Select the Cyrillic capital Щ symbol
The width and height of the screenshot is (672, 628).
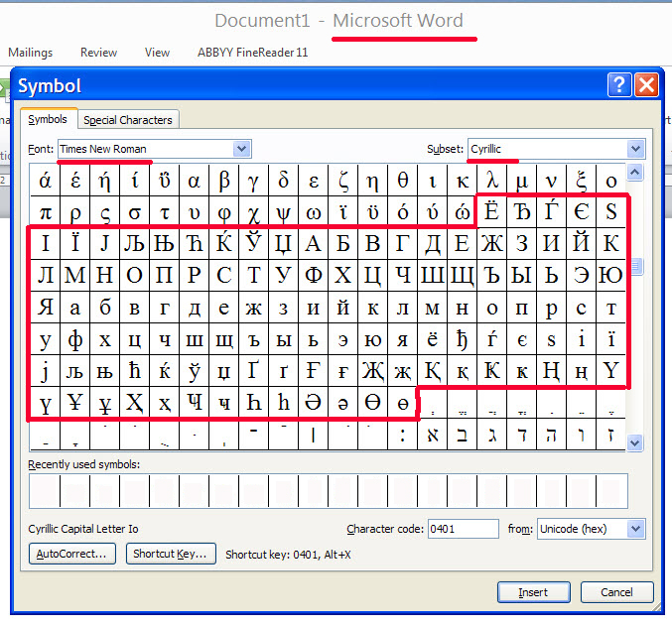tap(462, 275)
